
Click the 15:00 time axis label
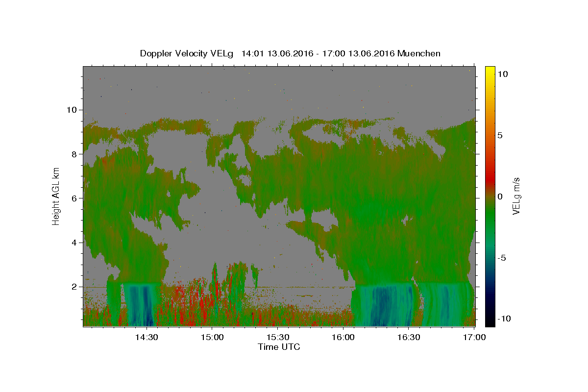pos(212,337)
